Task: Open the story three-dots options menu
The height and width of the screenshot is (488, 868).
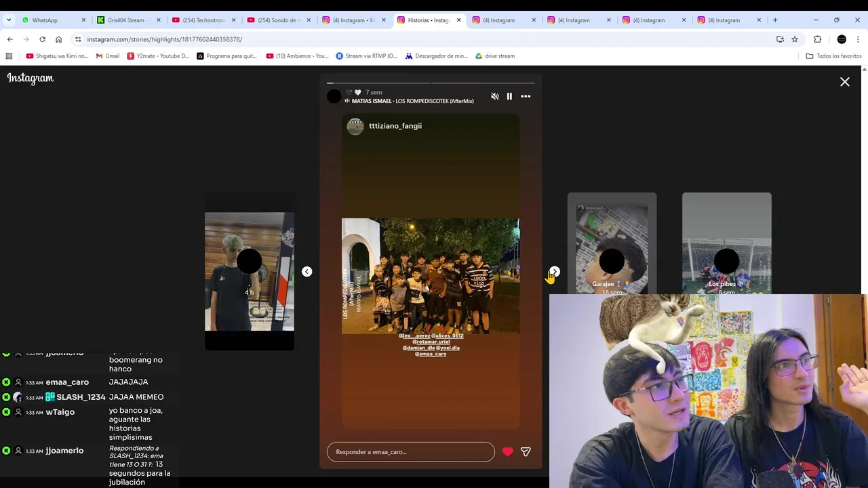Action: click(526, 96)
